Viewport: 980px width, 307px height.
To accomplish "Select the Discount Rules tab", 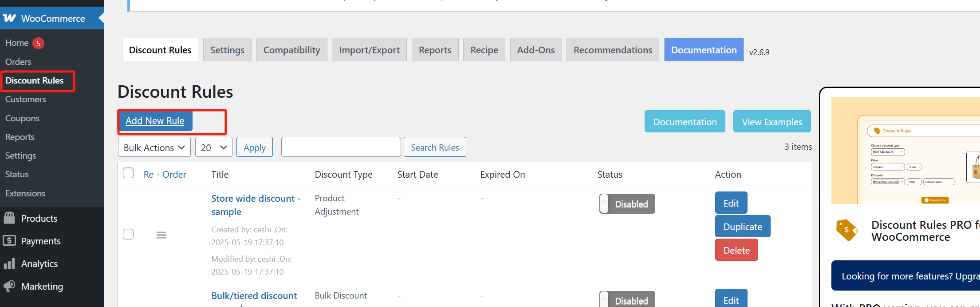I will point(160,50).
